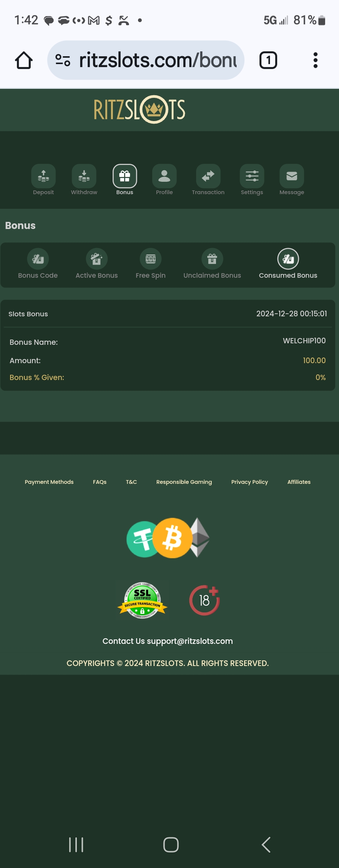Open the Transaction arrows icon
Image resolution: width=339 pixels, height=868 pixels.
(x=208, y=176)
